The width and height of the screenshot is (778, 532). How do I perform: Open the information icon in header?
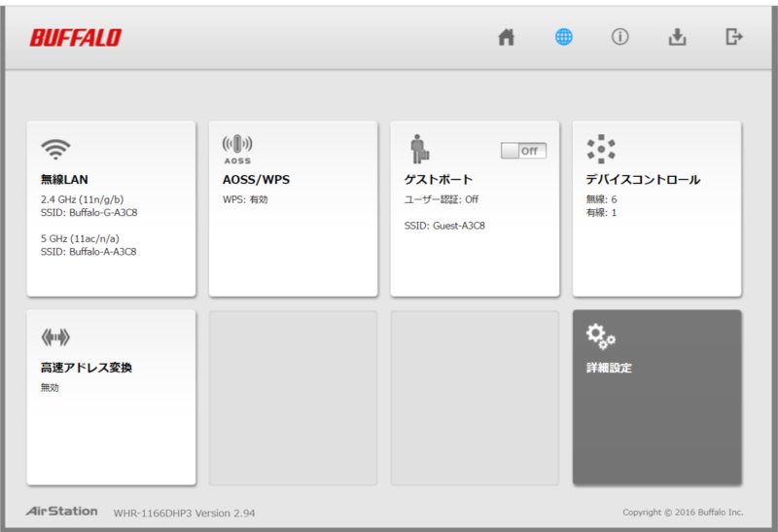click(x=619, y=37)
